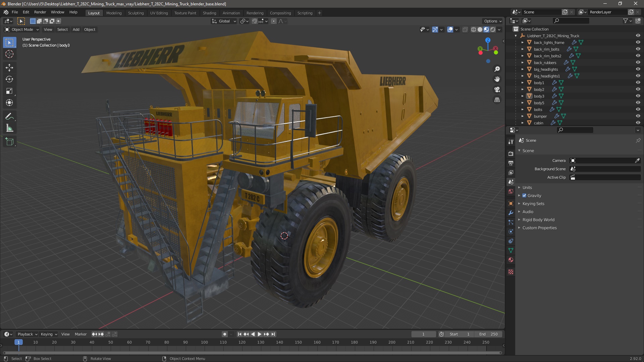Select the Add Cube tool
This screenshot has height=362, width=644.
click(x=9, y=142)
